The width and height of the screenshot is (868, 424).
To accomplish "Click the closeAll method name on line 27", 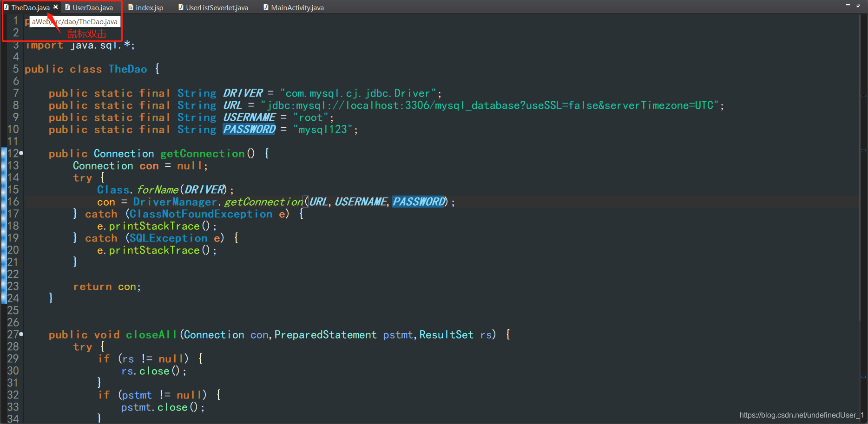I will click(151, 334).
